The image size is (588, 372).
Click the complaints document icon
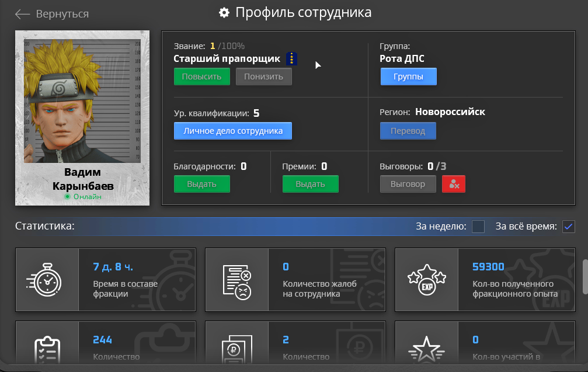coord(236,280)
